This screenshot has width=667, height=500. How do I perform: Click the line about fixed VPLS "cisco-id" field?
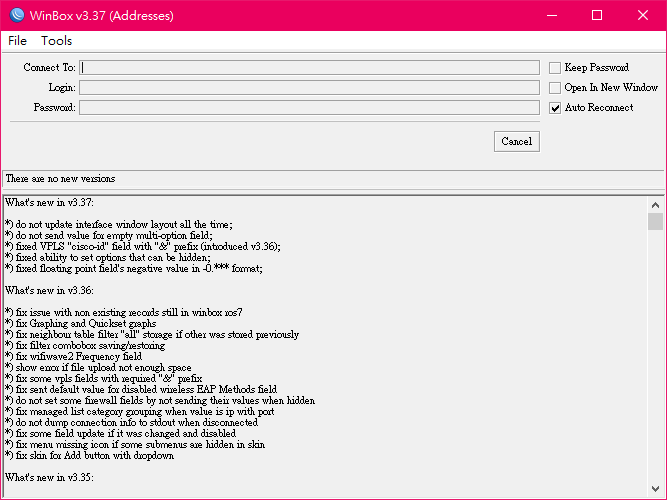coord(143,246)
